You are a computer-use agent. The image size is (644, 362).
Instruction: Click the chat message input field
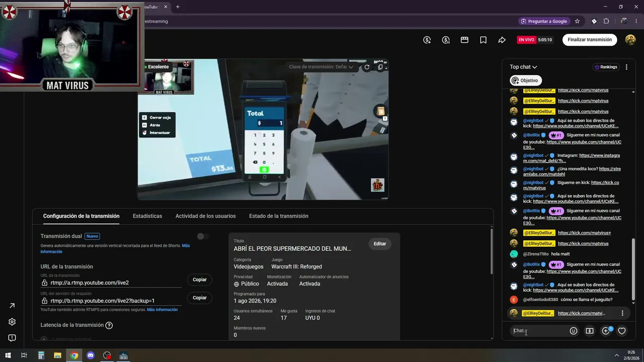point(539,331)
